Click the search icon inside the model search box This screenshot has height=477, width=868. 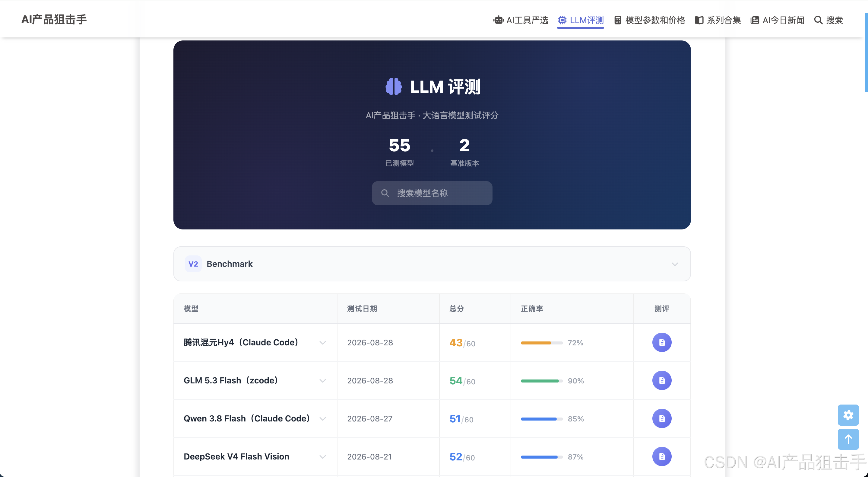(x=385, y=193)
